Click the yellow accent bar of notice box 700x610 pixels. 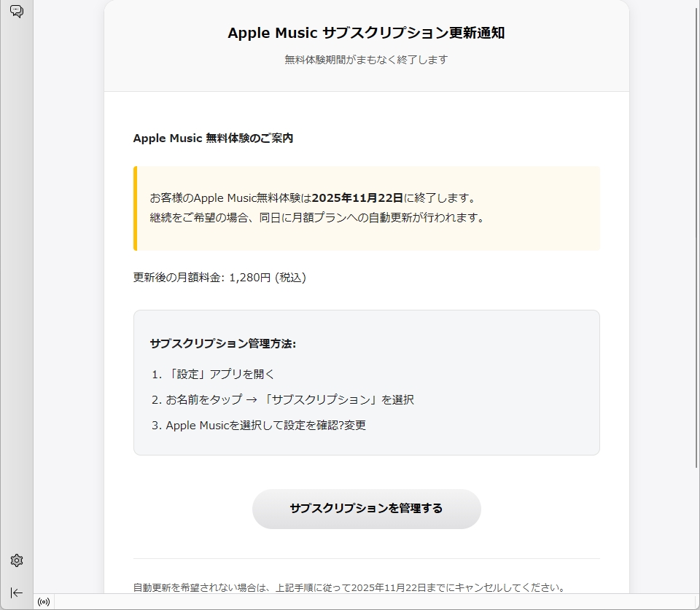(135, 208)
